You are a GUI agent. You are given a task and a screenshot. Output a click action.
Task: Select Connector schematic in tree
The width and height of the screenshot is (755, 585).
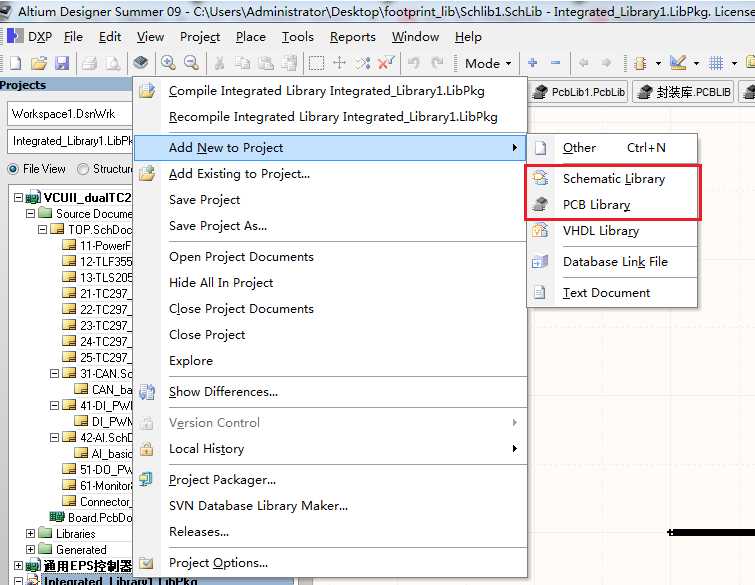(97, 502)
